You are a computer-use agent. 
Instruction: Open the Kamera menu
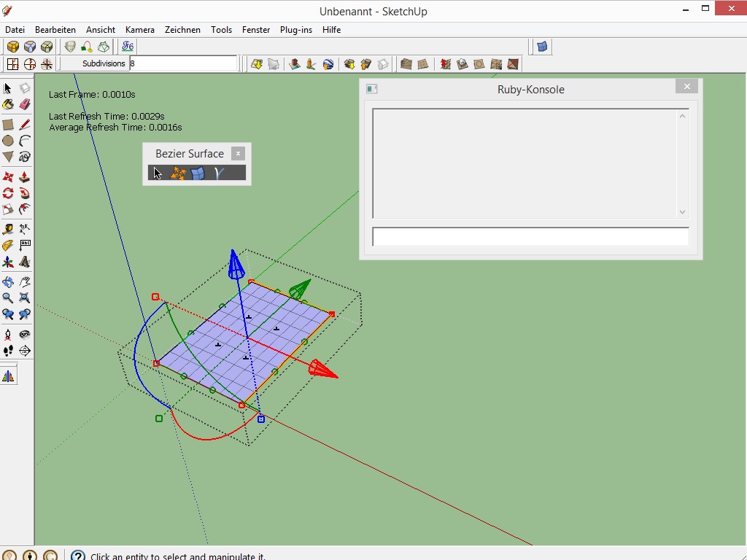point(139,30)
